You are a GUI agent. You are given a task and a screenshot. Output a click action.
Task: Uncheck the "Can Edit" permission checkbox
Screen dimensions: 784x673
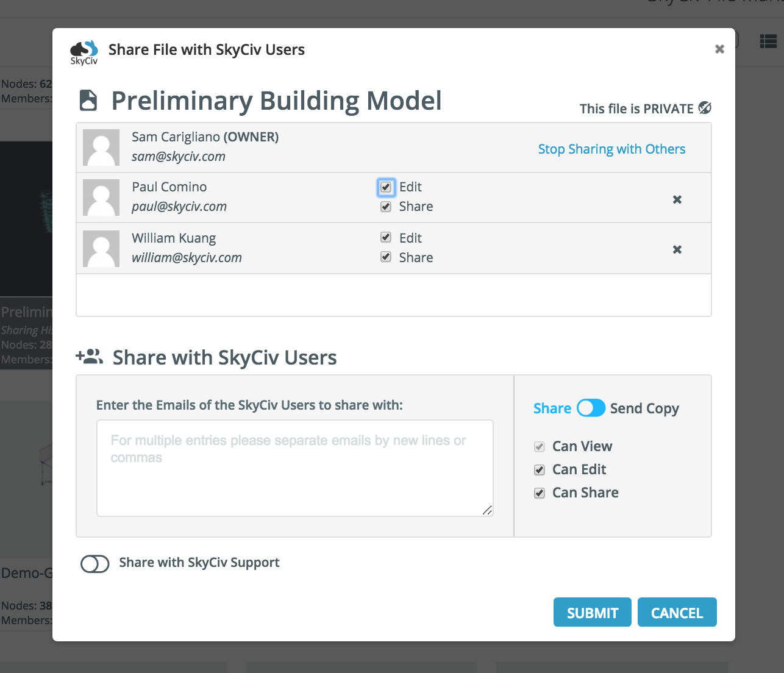539,469
